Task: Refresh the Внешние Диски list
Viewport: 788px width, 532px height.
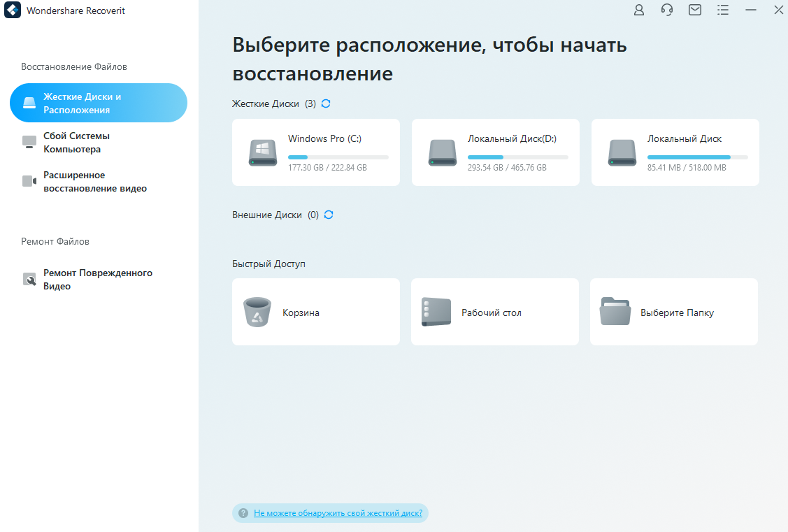Action: point(329,215)
